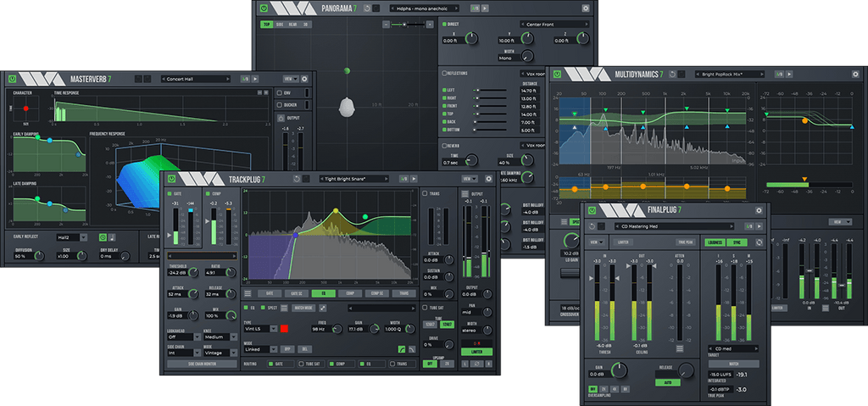Select the SIDE view tab in Panorama

coord(280,25)
